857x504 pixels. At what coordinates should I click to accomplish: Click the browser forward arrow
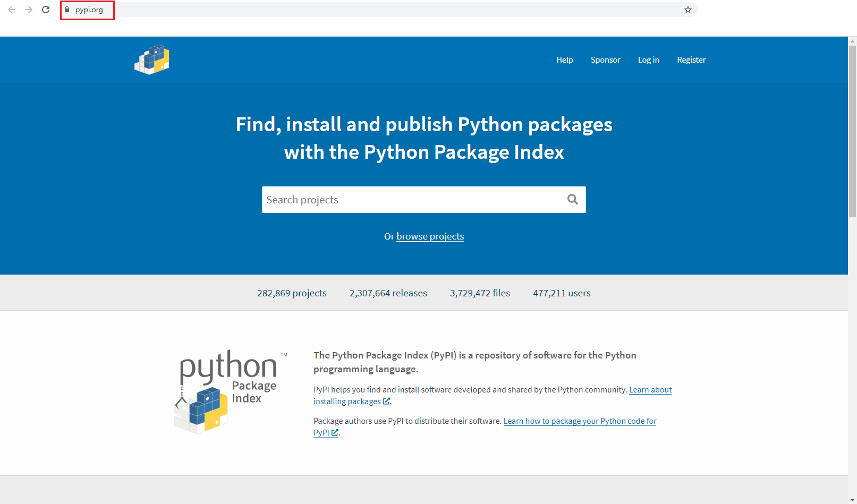[29, 10]
